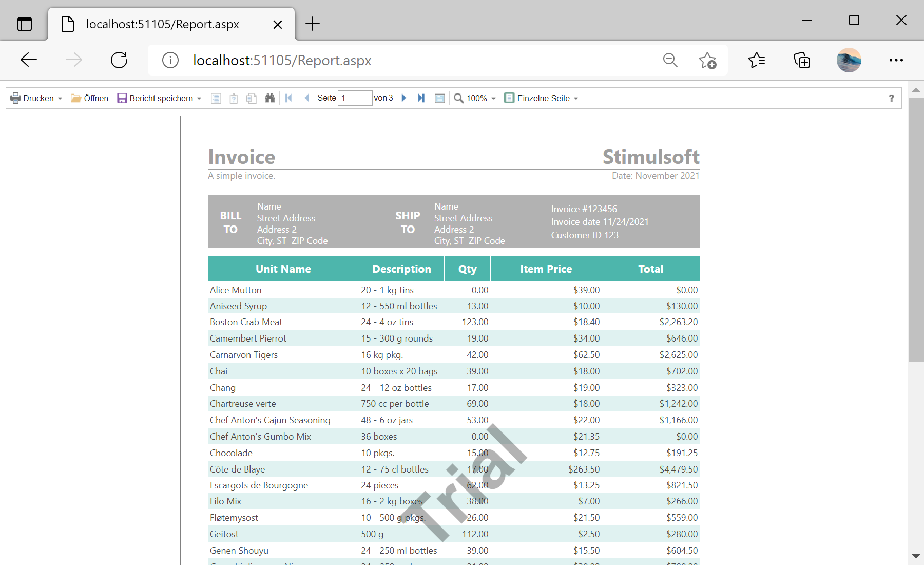Click the browser back arrow
The image size is (924, 565).
(29, 60)
